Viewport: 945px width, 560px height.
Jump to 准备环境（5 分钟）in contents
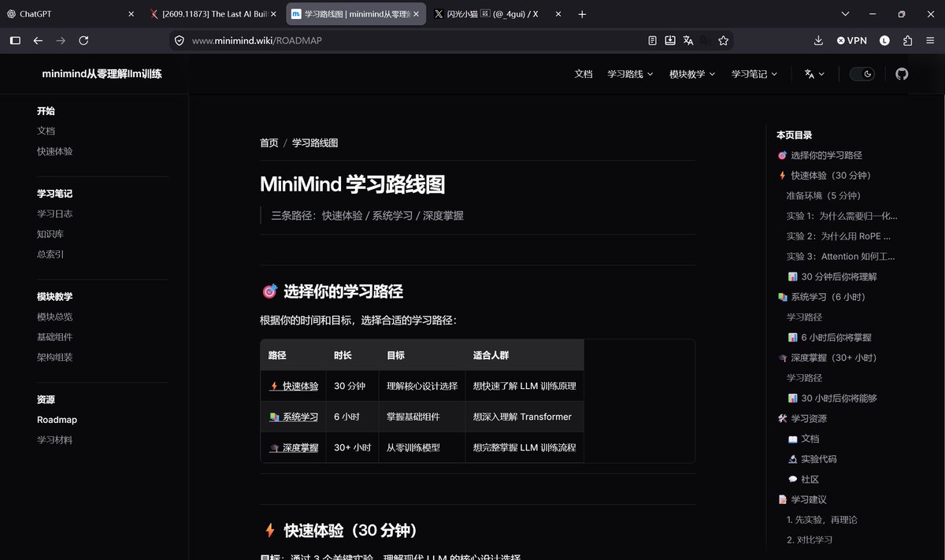824,195
